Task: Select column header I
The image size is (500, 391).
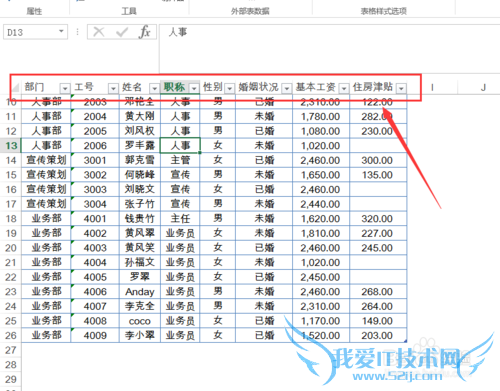Action: 432,88
